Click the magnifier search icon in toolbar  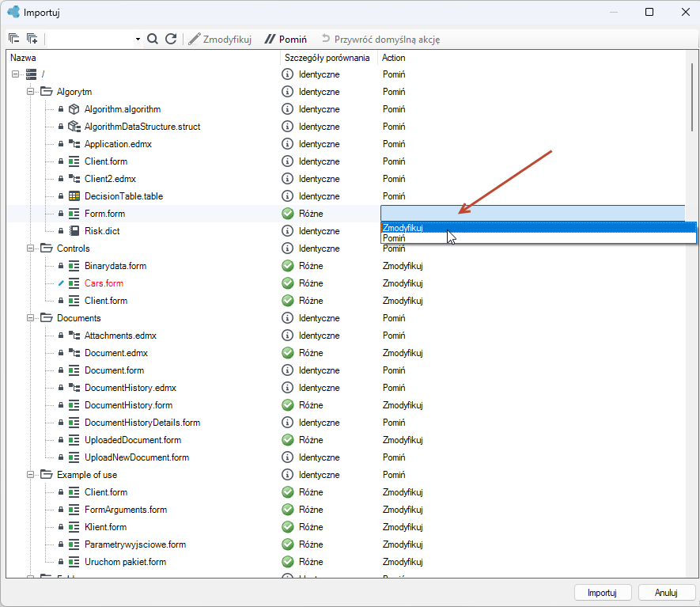tap(152, 39)
